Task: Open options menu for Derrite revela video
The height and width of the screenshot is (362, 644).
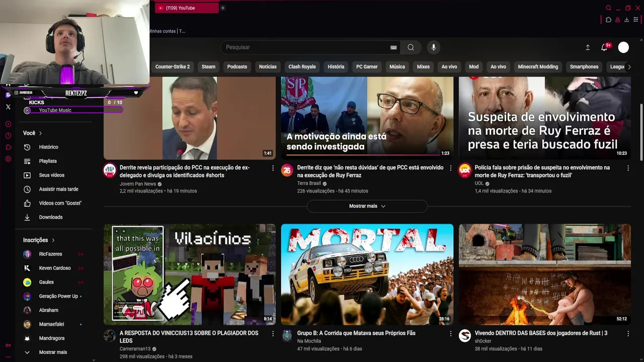Action: (273, 168)
